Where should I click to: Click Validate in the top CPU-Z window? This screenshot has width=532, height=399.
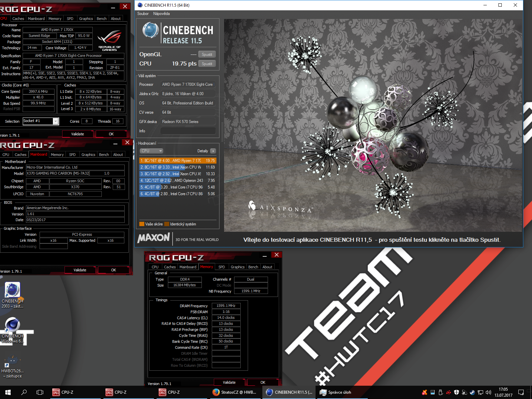pyautogui.click(x=78, y=134)
